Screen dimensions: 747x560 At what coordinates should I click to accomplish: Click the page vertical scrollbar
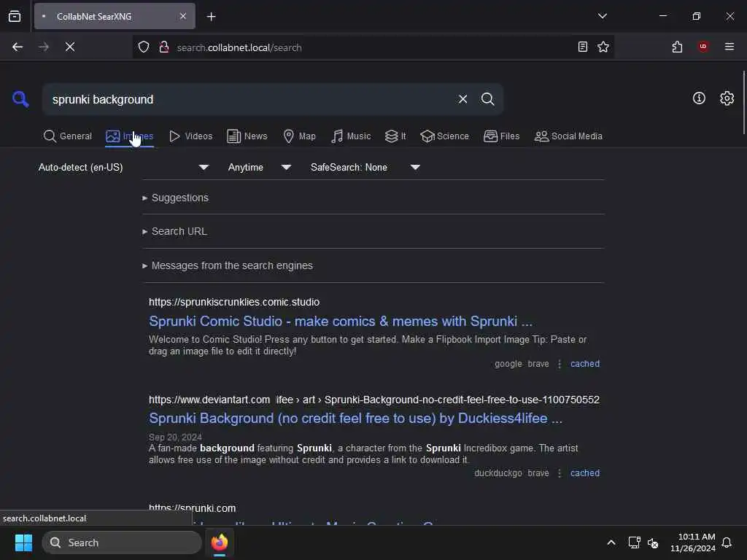[743, 102]
